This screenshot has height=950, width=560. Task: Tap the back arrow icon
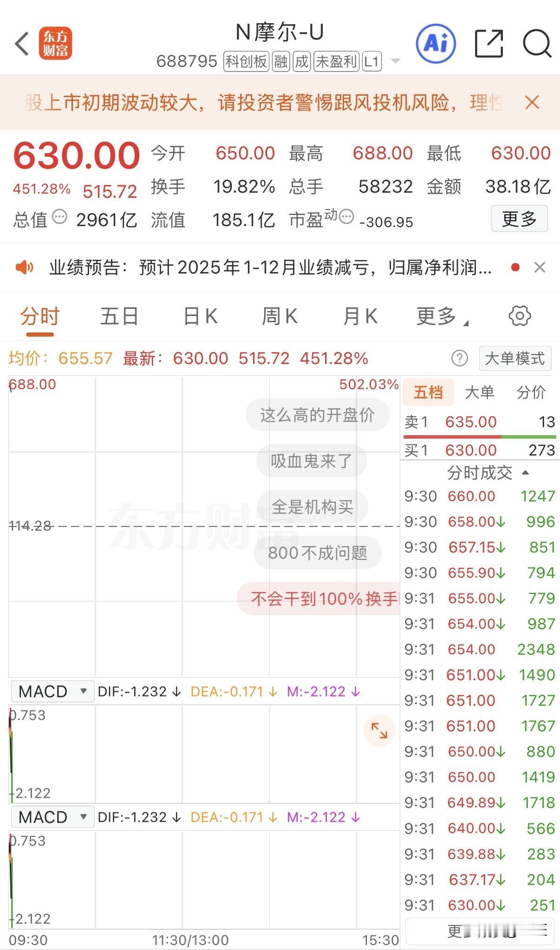tap(22, 44)
